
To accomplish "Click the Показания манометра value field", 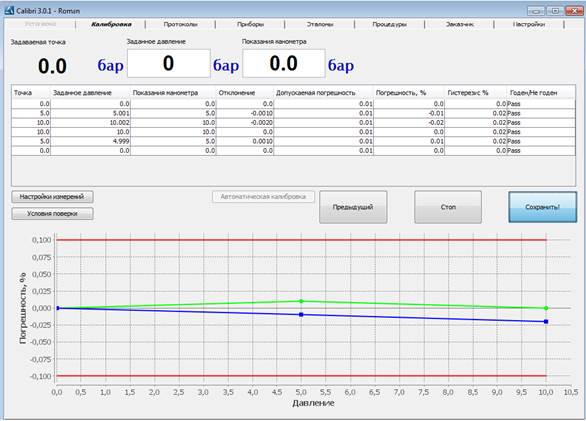I will (x=284, y=64).
